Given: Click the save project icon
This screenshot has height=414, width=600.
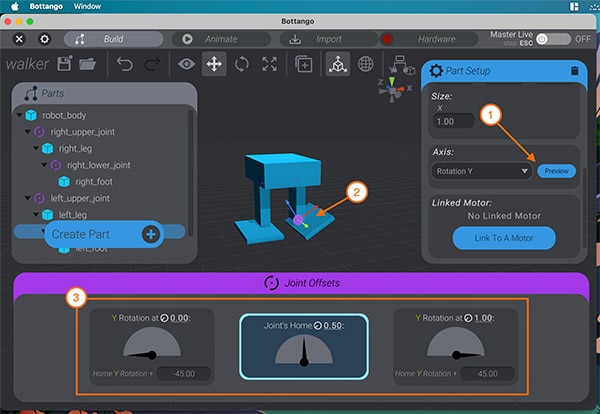Looking at the screenshot, I should (x=65, y=64).
